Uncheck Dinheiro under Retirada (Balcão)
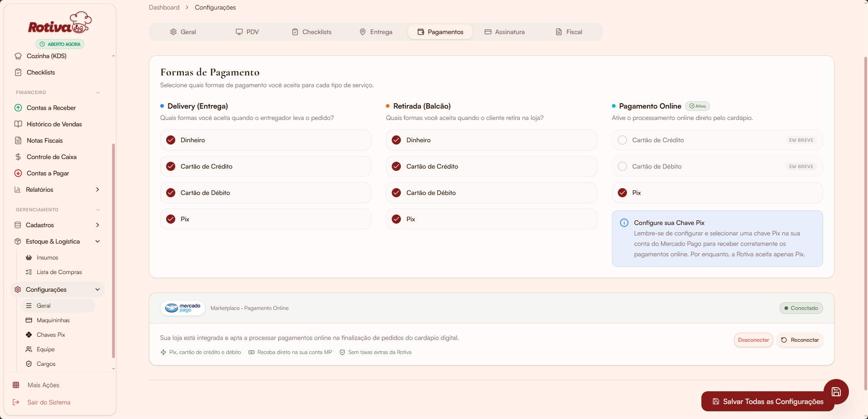Image resolution: width=868 pixels, height=419 pixels. (396, 140)
